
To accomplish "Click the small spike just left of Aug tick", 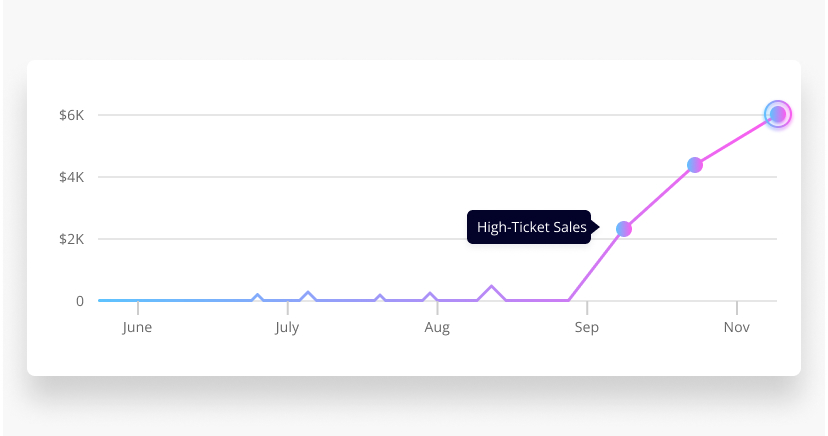I will coord(430,295).
